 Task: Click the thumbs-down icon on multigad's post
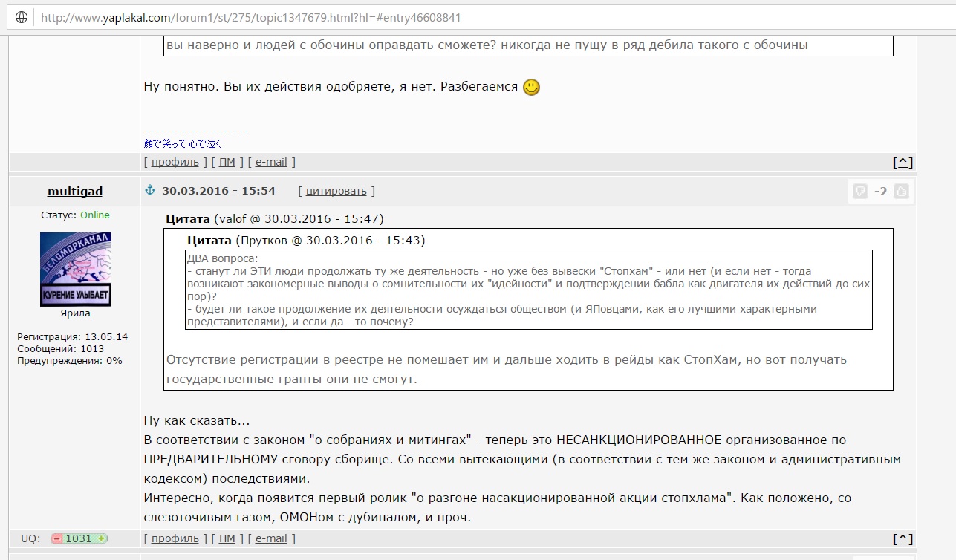(859, 192)
